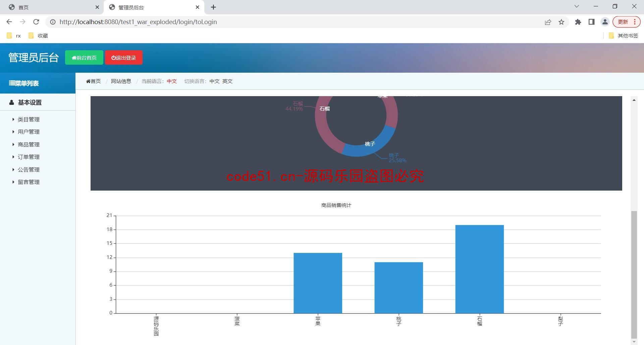Go back with the browser back arrow

[x=9, y=22]
